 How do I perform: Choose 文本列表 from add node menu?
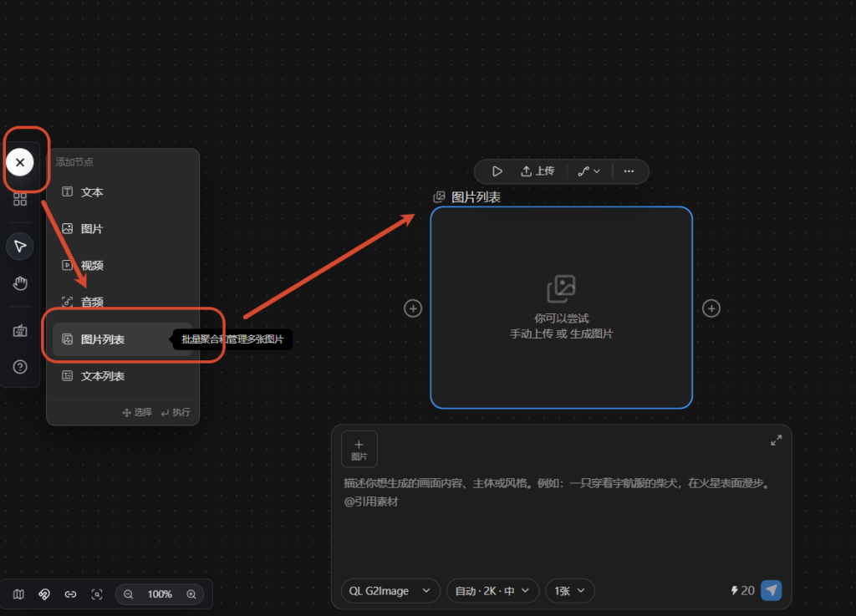click(122, 376)
